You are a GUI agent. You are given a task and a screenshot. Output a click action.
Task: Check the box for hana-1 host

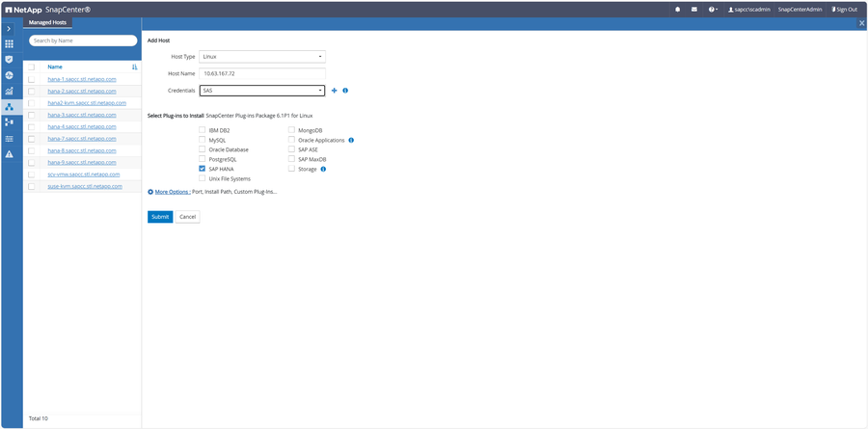[x=32, y=79]
